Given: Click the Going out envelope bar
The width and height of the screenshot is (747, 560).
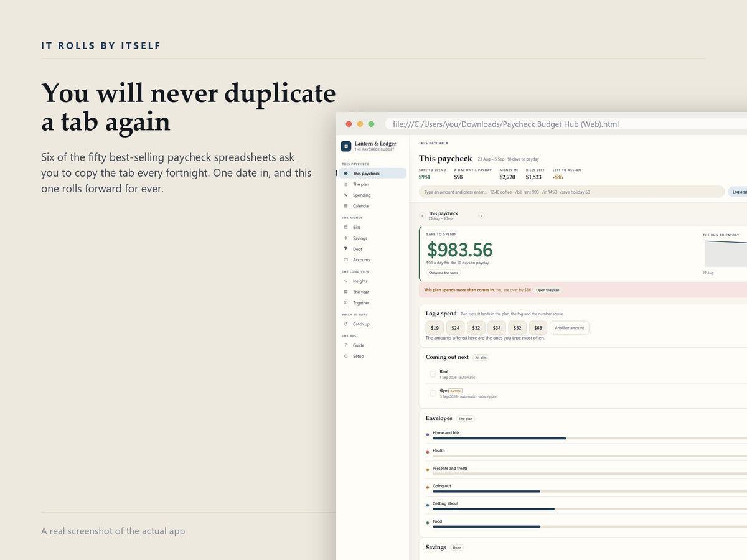Looking at the screenshot, I should coord(590,492).
